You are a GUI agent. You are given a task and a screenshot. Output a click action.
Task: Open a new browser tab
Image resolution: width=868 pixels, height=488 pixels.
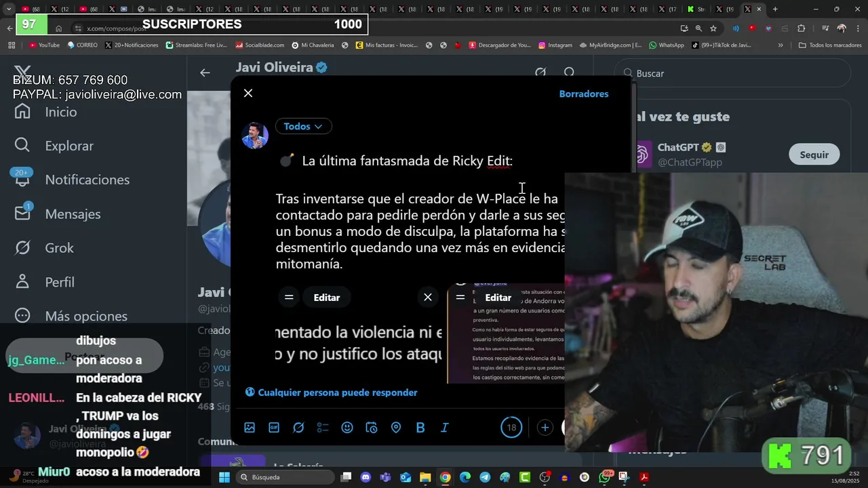[x=775, y=9]
